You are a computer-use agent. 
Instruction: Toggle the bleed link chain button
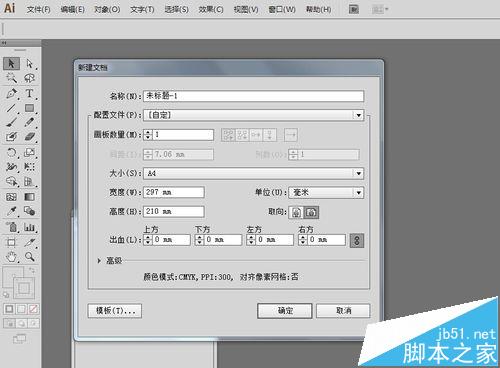pyautogui.click(x=357, y=240)
